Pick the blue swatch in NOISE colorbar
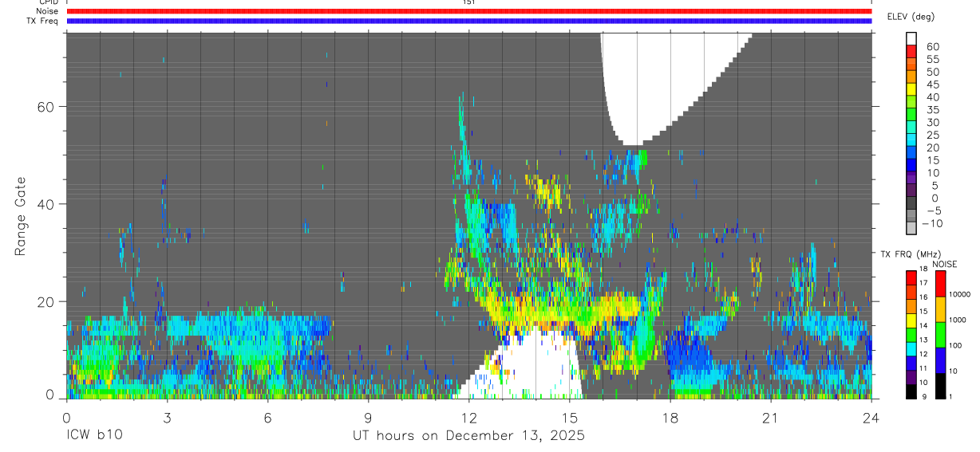 [x=940, y=360]
